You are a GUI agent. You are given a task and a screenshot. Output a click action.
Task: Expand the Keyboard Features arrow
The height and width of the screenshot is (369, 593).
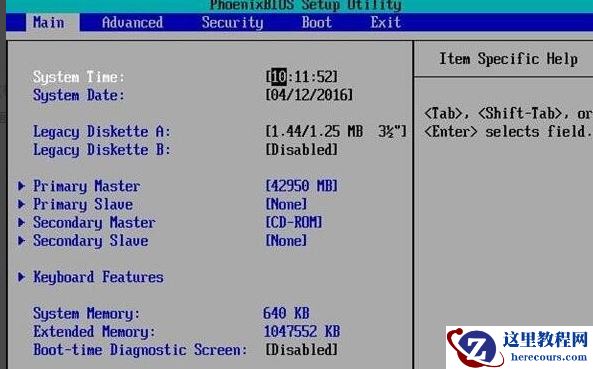(x=22, y=277)
